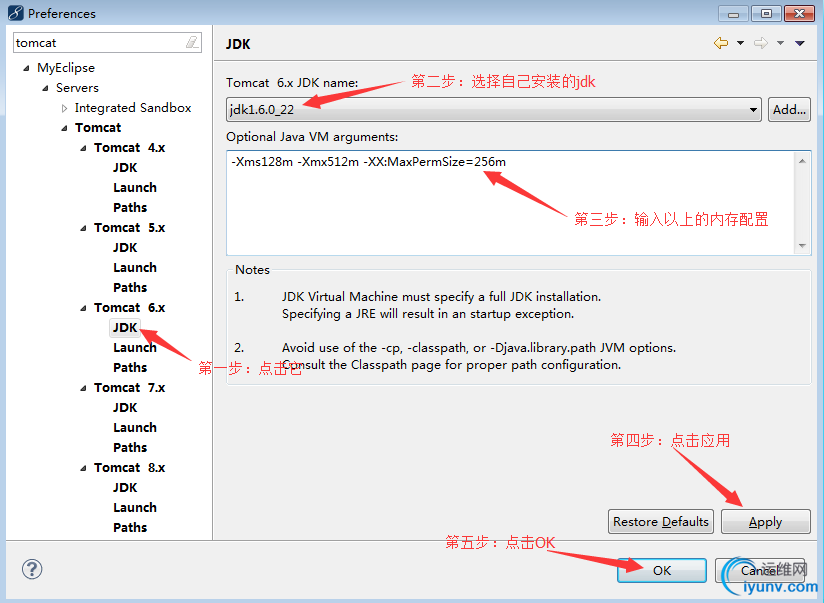Viewport: 824px width, 603px height.
Task: Click the VM arguments scrollbar down arrow
Action: pos(802,246)
